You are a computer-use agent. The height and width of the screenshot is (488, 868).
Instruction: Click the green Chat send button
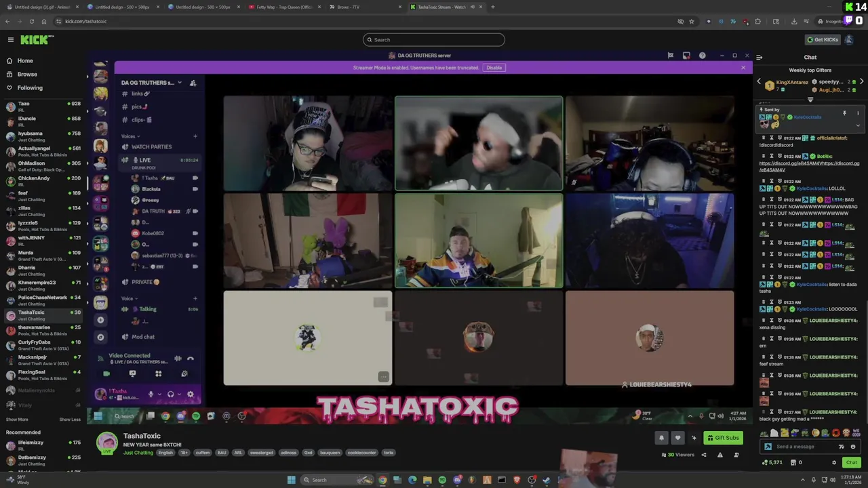coord(852,462)
